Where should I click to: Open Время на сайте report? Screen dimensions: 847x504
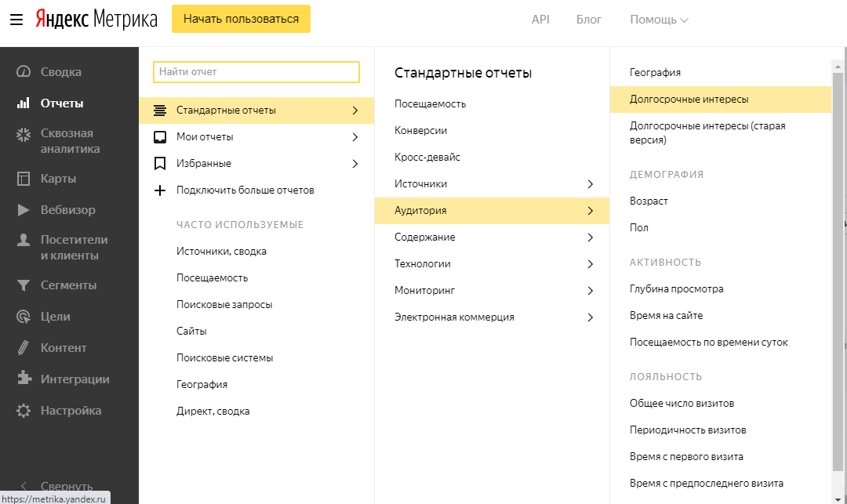[x=666, y=316]
